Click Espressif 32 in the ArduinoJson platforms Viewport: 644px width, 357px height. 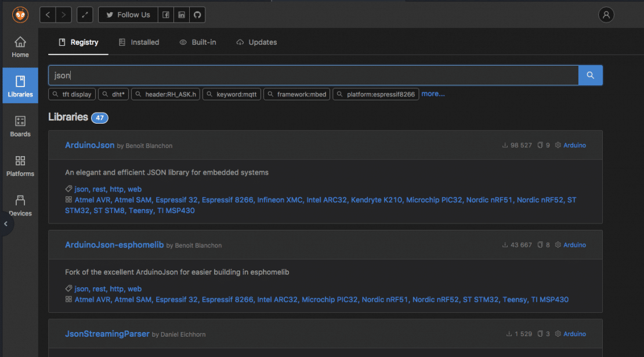(176, 200)
